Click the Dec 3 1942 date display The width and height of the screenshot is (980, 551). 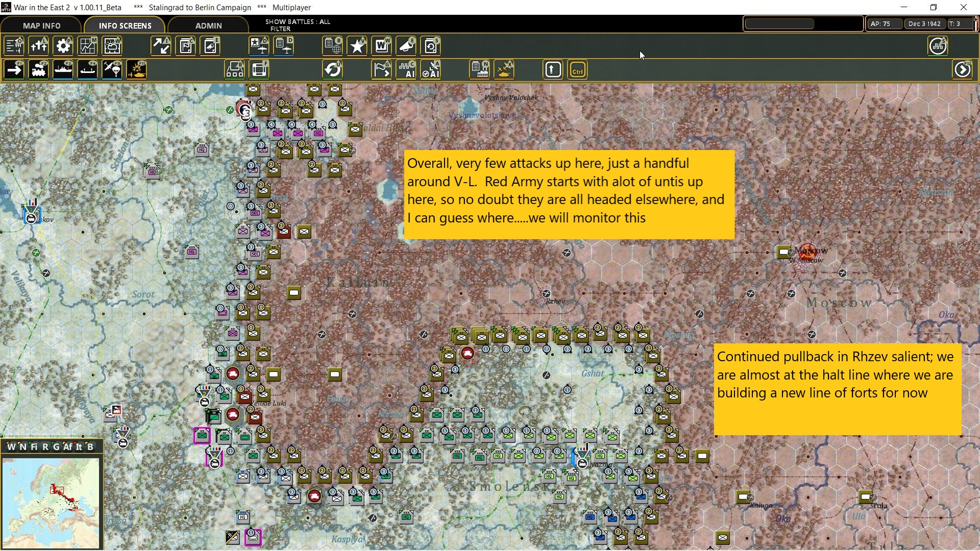[x=924, y=24]
